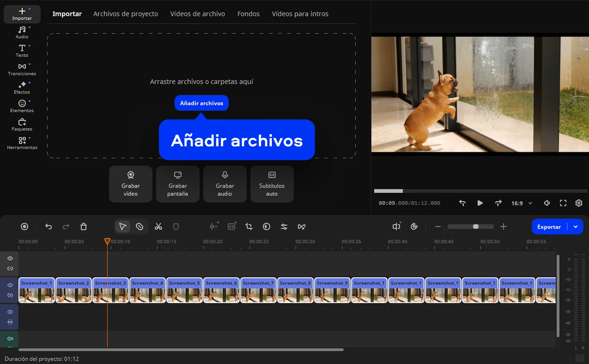Click the Grabar pantalla button
The image size is (589, 364).
point(178,184)
